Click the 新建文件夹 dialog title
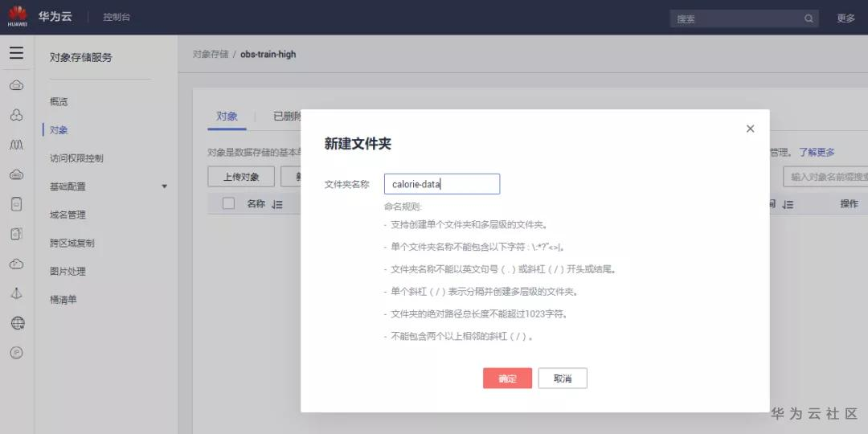 358,144
